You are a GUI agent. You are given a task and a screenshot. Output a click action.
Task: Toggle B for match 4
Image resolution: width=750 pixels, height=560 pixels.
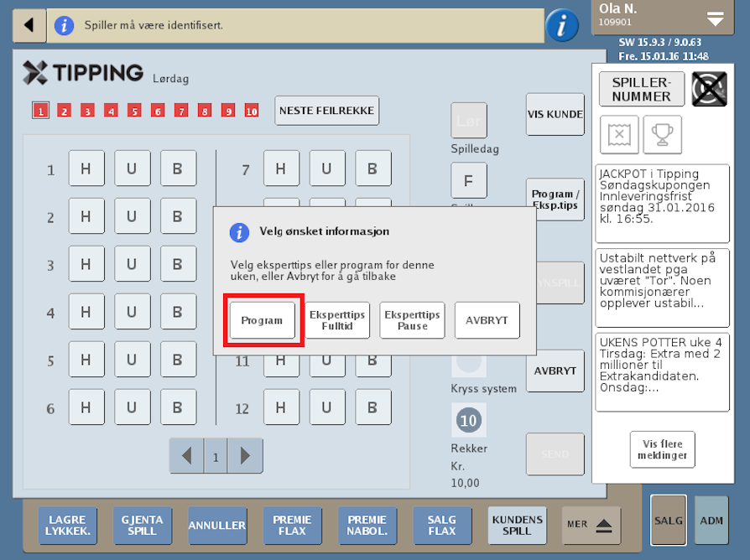pyautogui.click(x=178, y=312)
